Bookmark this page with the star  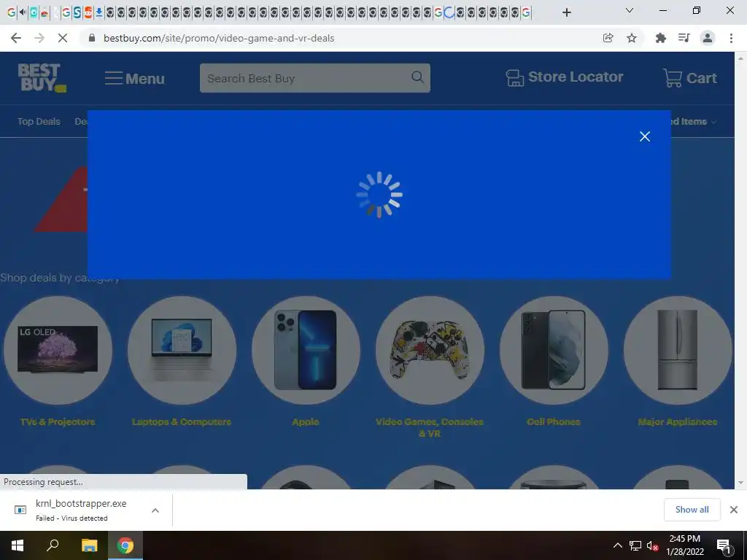point(632,38)
